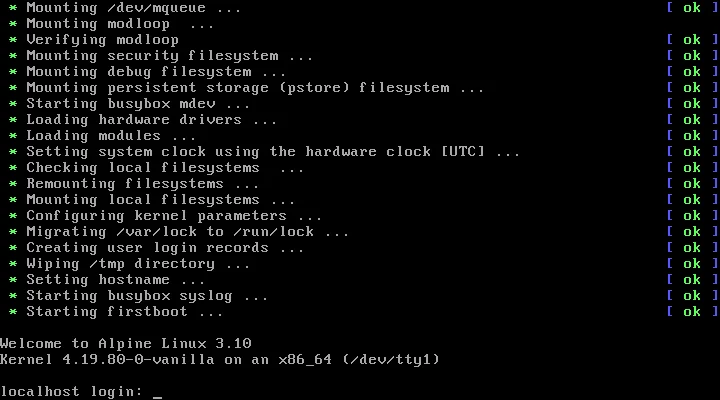Click the "Wiping /tmp directory" line
The image size is (720, 400).
pos(138,264)
